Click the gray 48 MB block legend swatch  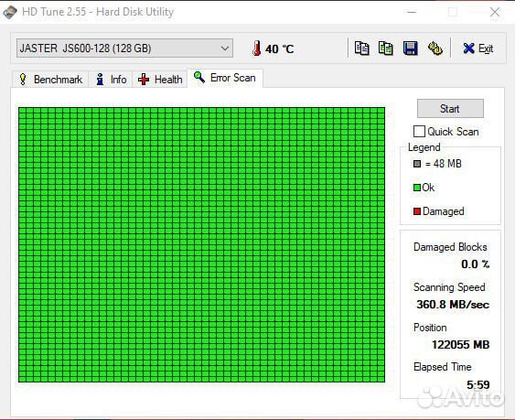click(417, 164)
